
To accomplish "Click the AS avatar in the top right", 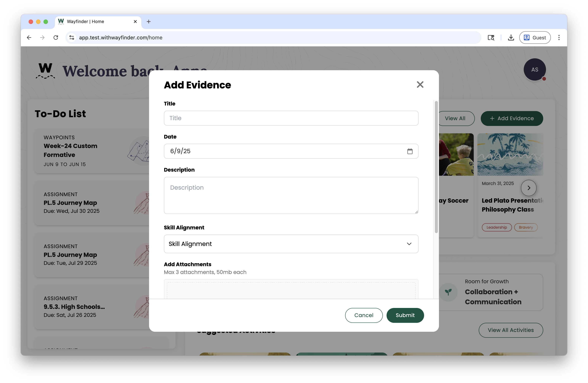I will coord(535,70).
